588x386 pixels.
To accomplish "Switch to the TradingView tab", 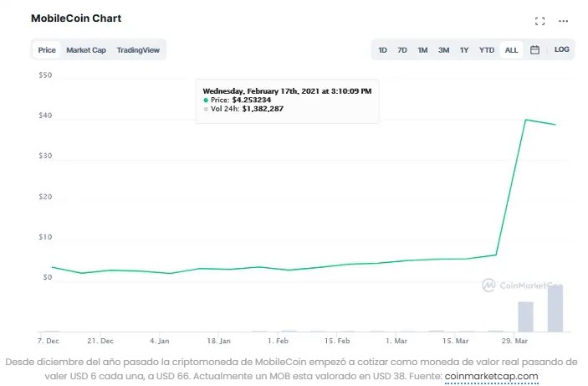I will [x=138, y=50].
